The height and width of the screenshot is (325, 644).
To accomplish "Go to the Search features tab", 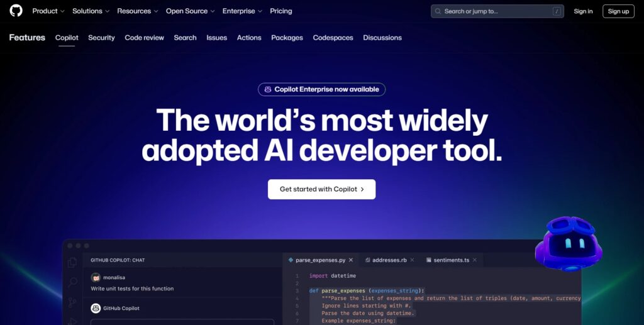I will 185,38.
